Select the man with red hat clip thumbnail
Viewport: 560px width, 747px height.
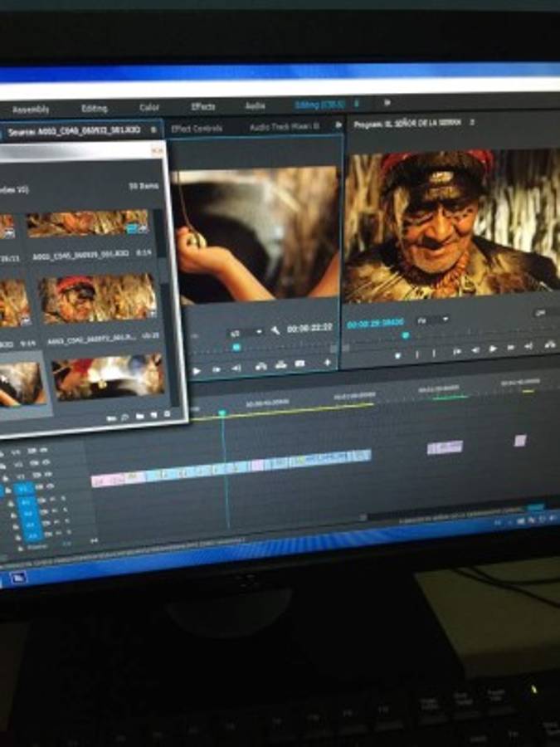pos(100,299)
